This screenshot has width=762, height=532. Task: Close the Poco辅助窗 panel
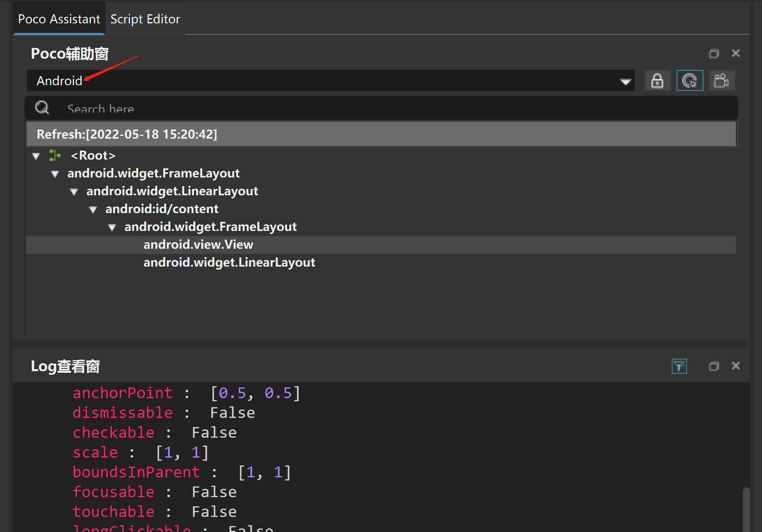[x=735, y=53]
